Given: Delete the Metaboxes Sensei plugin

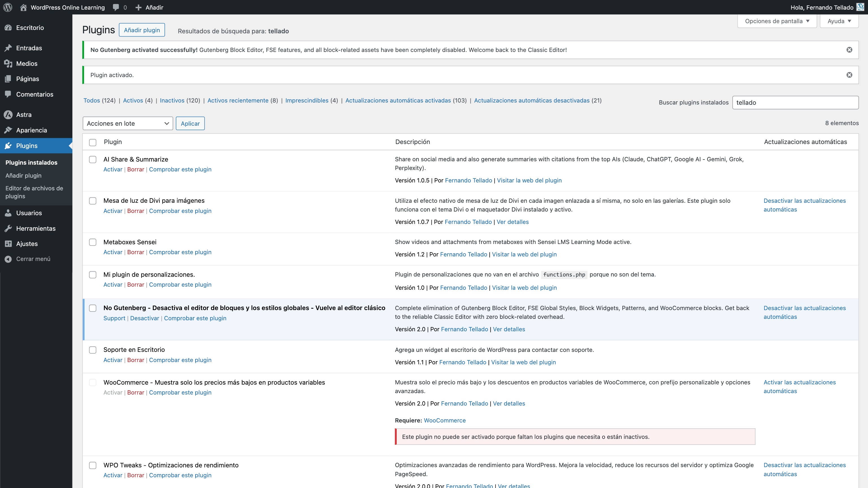Looking at the screenshot, I should pyautogui.click(x=135, y=252).
